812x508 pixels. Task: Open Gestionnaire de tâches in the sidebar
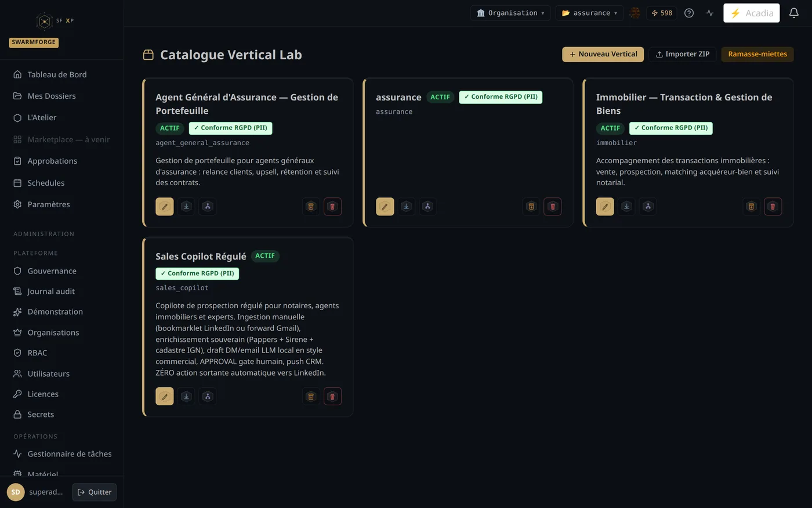click(61, 454)
